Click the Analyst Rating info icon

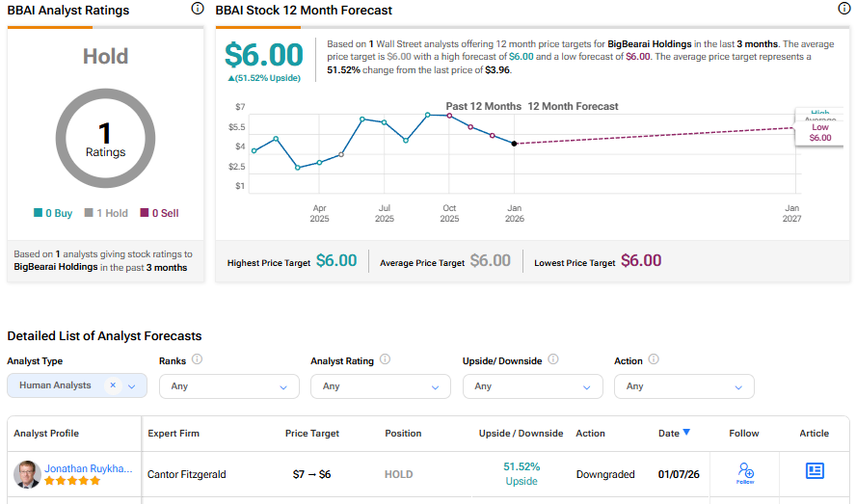(x=385, y=359)
